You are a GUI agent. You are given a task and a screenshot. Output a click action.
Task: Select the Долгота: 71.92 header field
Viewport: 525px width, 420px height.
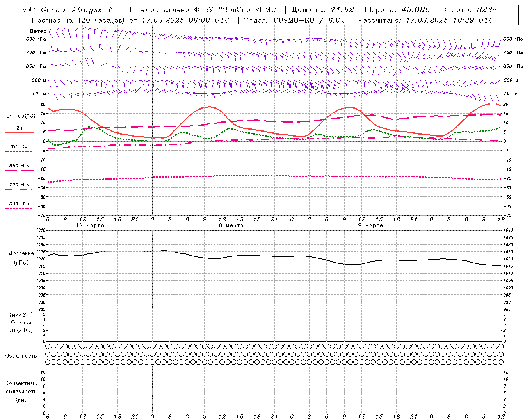(x=323, y=10)
